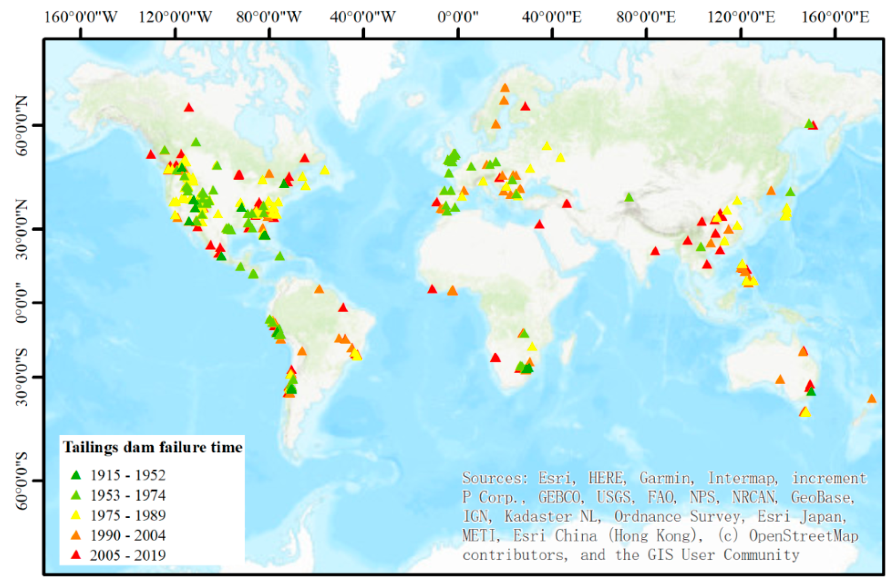Click the yellow 1975 - 1989 legend triangle
This screenshot has height=588, width=896.
[x=76, y=515]
